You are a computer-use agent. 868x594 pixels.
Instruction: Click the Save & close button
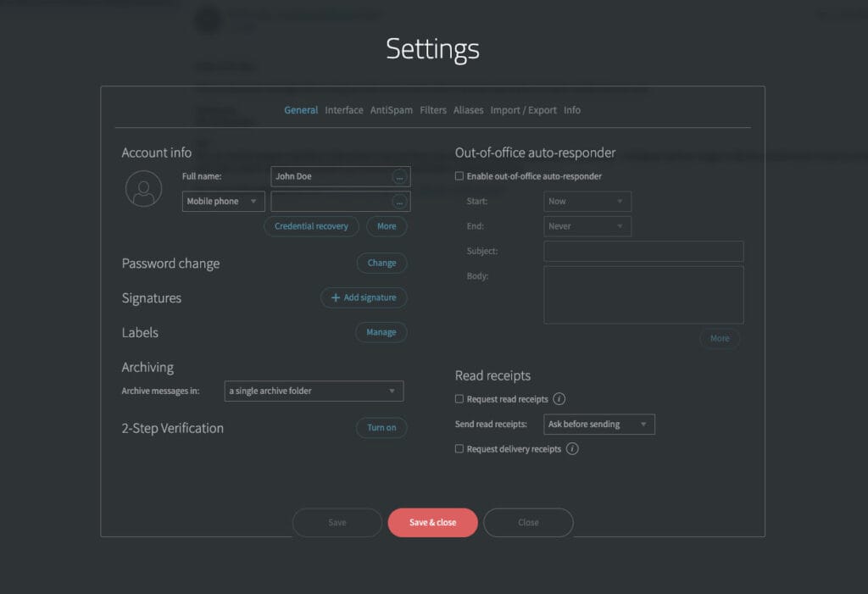tap(432, 522)
